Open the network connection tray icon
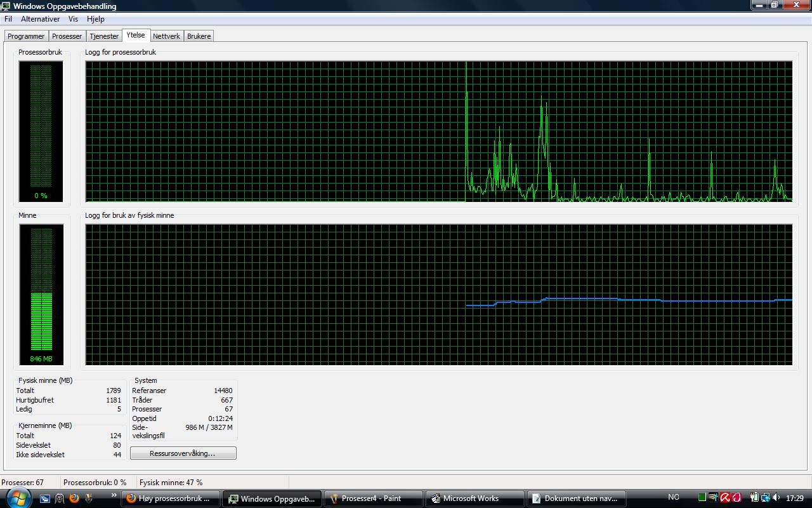Screen dimensions: 812x508 [x=765, y=498]
